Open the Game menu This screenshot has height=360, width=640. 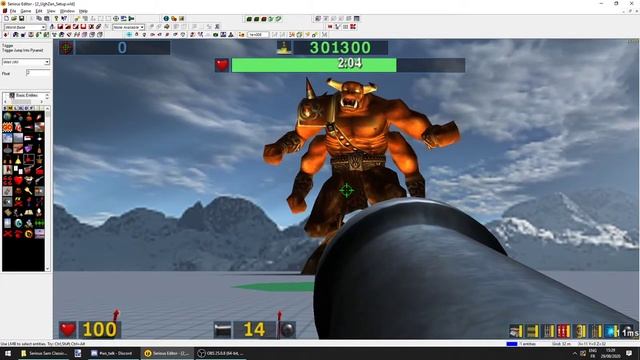pyautogui.click(x=26, y=11)
